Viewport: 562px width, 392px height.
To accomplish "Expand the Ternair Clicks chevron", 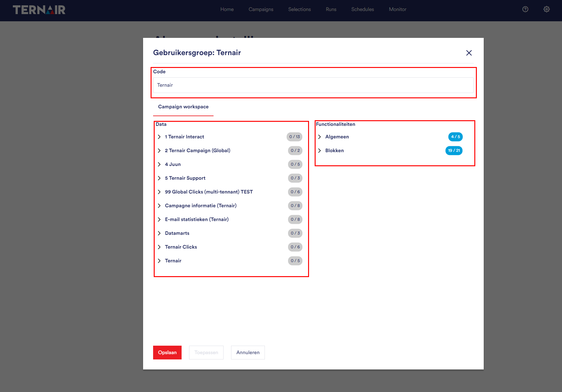I will click(159, 247).
